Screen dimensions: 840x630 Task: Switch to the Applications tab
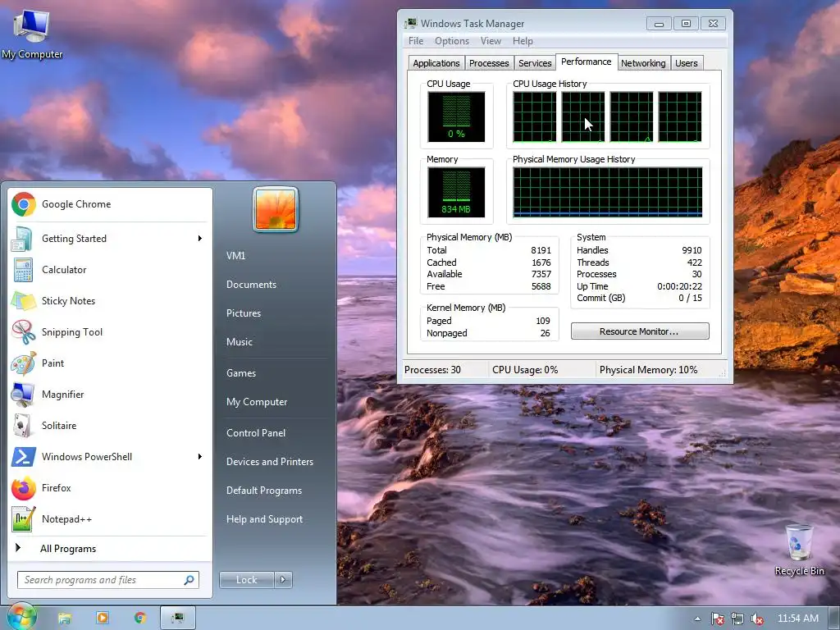tap(436, 63)
